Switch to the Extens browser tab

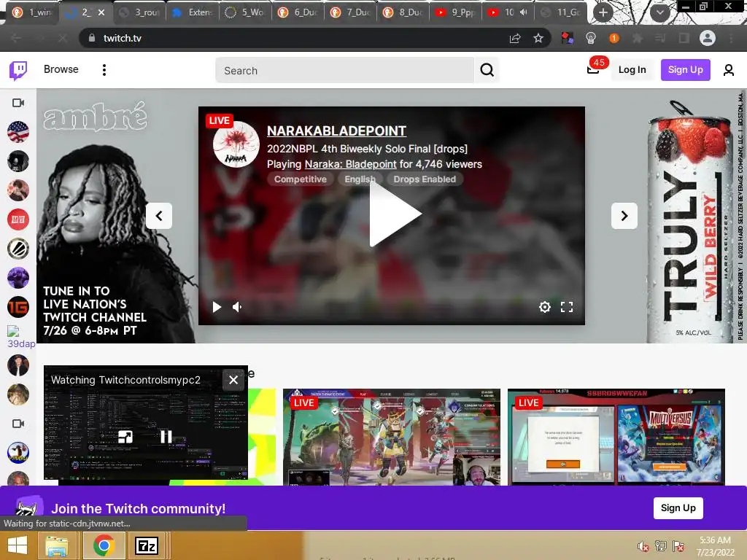tap(192, 12)
